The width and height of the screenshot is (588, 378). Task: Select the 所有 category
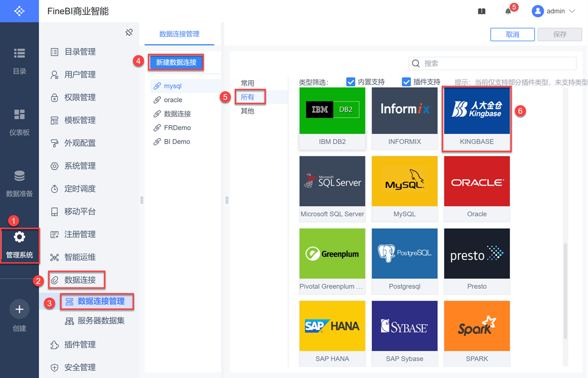[x=247, y=97]
